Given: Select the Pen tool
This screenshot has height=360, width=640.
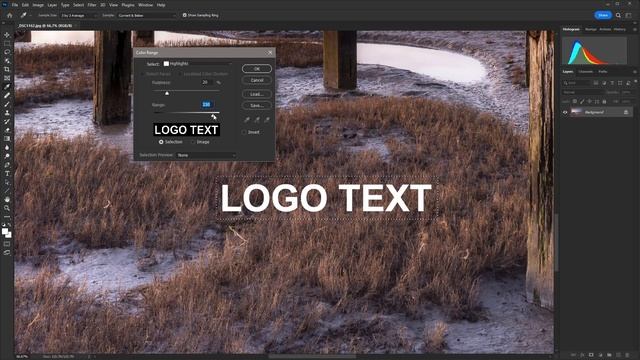Looking at the screenshot, I should 7,165.
